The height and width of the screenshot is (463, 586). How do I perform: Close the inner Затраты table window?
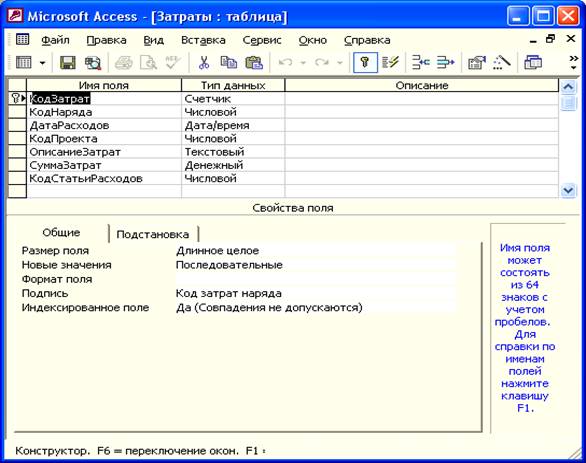coord(571,38)
